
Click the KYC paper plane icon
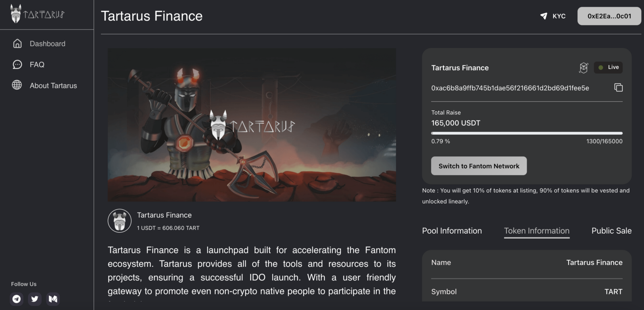(x=544, y=16)
